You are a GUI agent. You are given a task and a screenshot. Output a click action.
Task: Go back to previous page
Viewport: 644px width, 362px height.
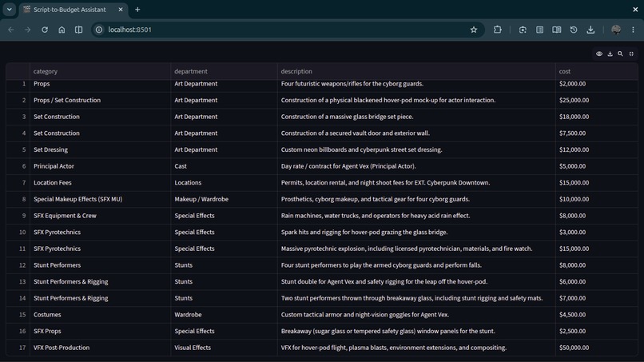pos(11,30)
